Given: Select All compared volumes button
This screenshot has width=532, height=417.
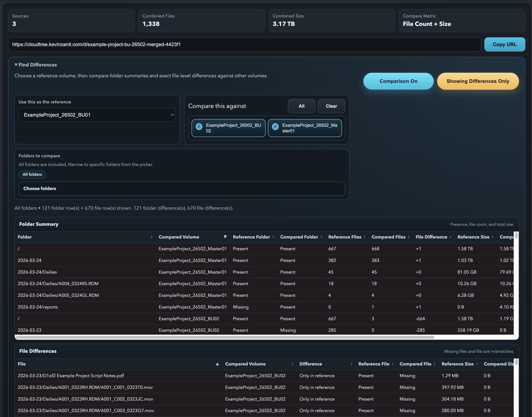Looking at the screenshot, I should (x=301, y=106).
